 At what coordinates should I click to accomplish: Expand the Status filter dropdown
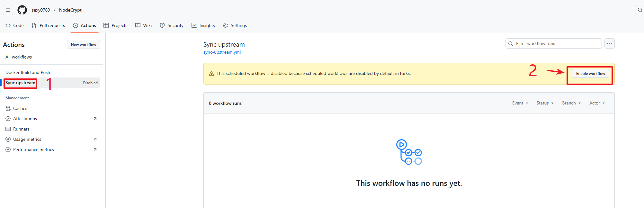545,103
